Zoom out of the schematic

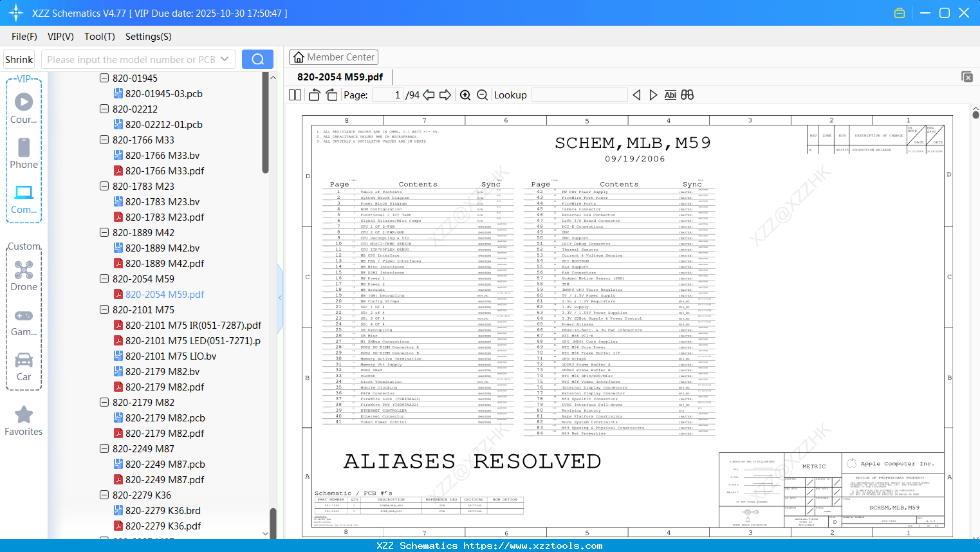click(x=482, y=95)
